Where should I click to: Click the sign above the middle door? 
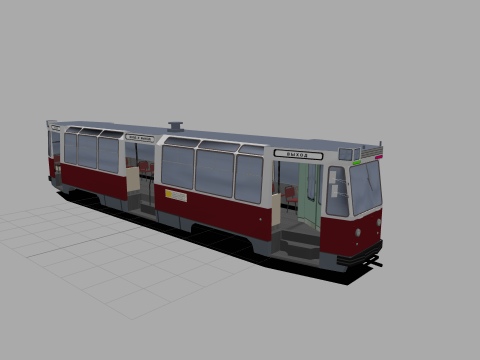(x=140, y=138)
